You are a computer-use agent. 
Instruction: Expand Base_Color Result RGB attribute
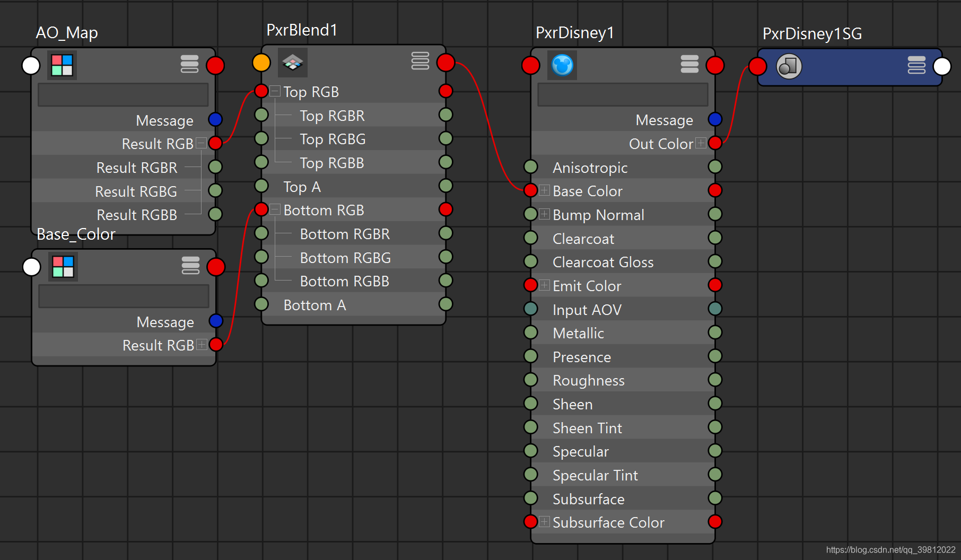coord(202,345)
